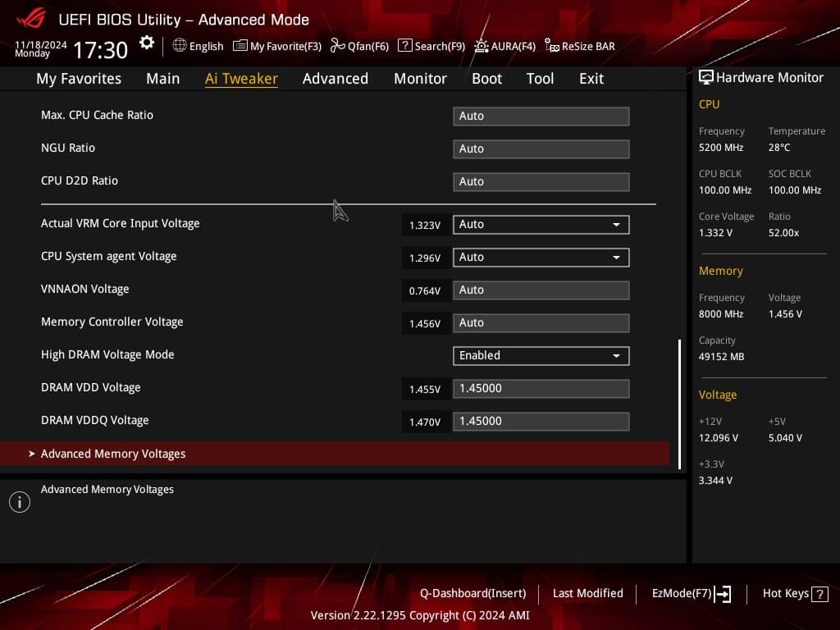Viewport: 840px width, 630px height.
Task: Expand the Advanced Memory Voltages submenu
Action: (335, 454)
